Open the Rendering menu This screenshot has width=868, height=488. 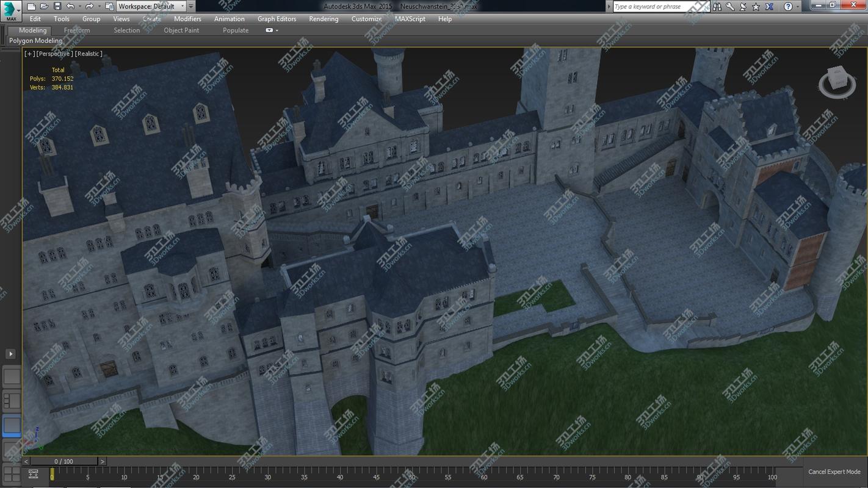324,19
